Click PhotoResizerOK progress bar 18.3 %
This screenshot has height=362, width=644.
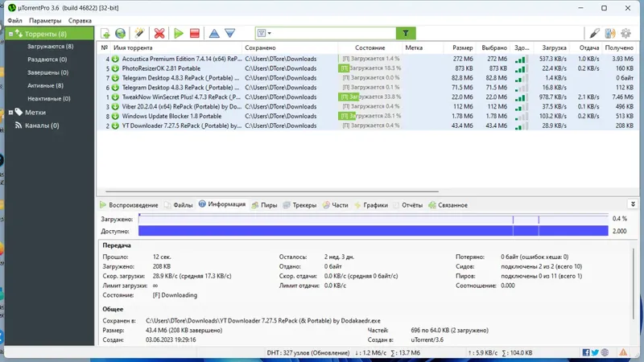tap(370, 68)
